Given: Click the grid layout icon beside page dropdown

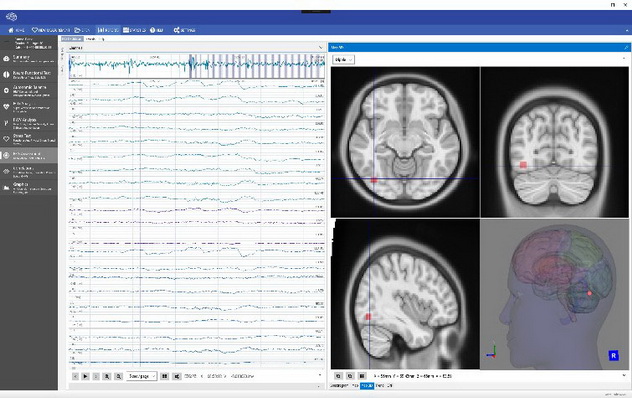Looking at the screenshot, I should click(x=164, y=376).
